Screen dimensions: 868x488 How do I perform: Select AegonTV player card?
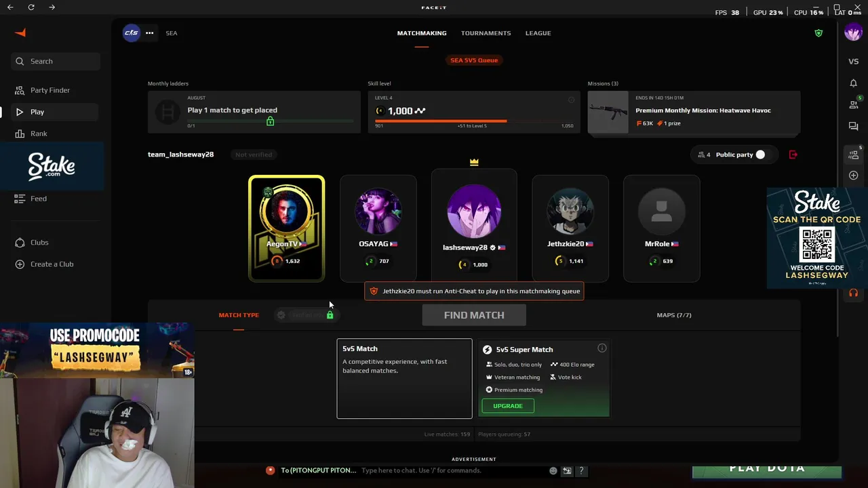coord(286,228)
